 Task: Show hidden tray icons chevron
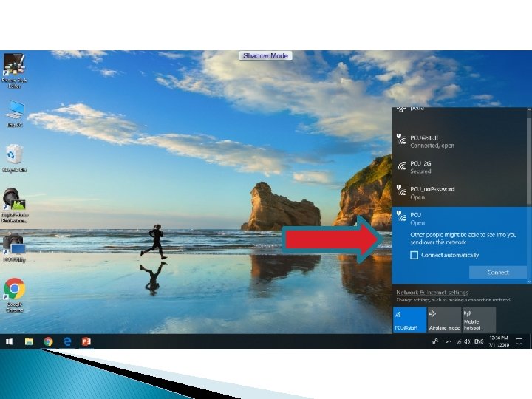[x=449, y=341]
